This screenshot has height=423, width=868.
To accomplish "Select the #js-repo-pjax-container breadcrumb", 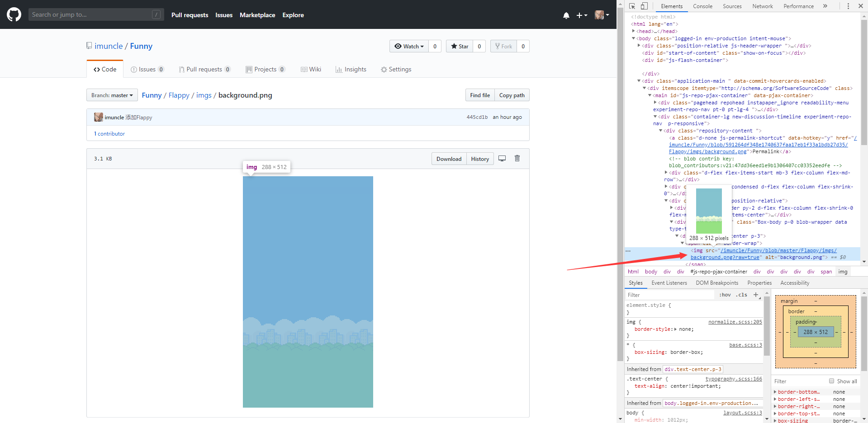I will pos(719,272).
